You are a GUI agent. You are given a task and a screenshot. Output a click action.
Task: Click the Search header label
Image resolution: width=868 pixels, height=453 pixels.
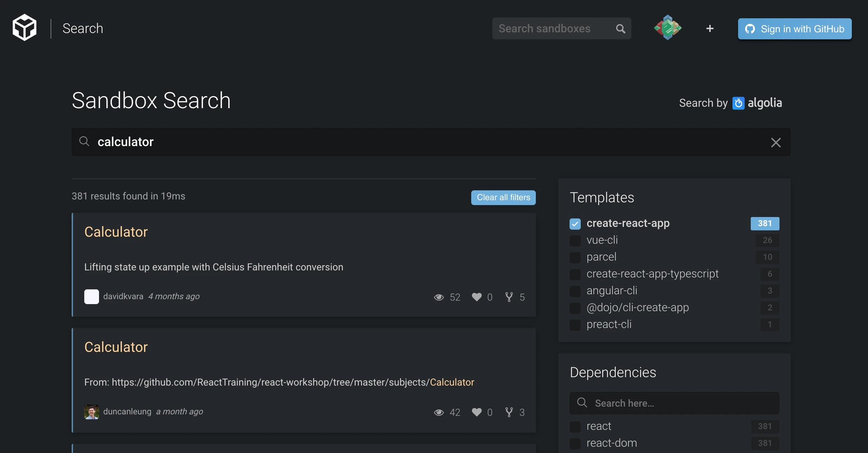[x=83, y=28]
